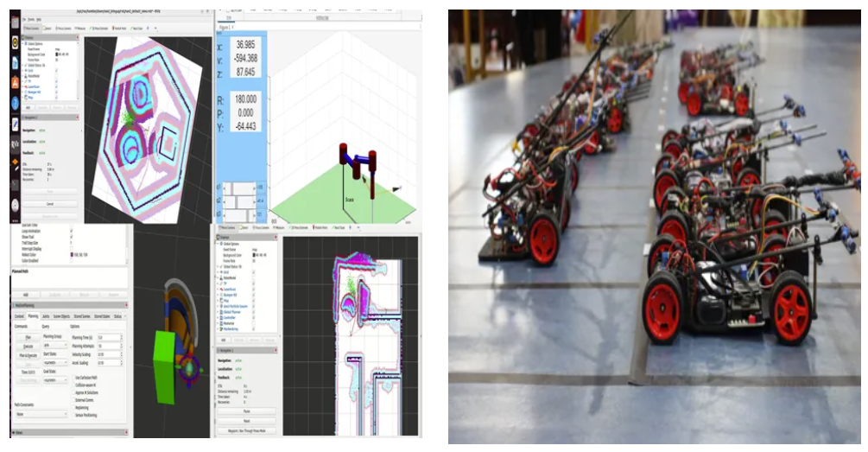868x452 pixels.
Task: Toggle Grid display checkbox in hexagon-map RViz
Action: point(56,70)
